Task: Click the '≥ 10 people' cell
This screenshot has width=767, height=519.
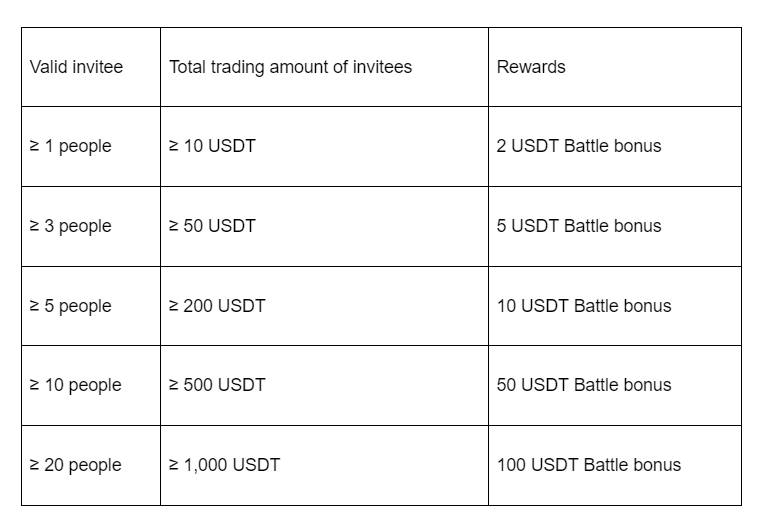Action: tap(75, 385)
